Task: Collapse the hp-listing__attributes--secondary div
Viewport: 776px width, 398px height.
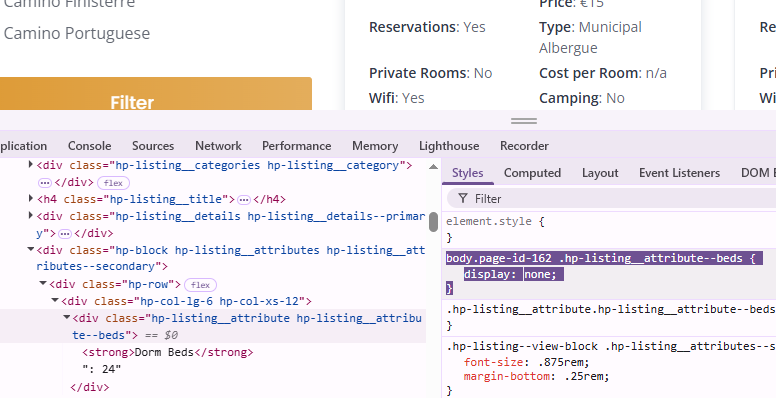Action: click(x=31, y=249)
